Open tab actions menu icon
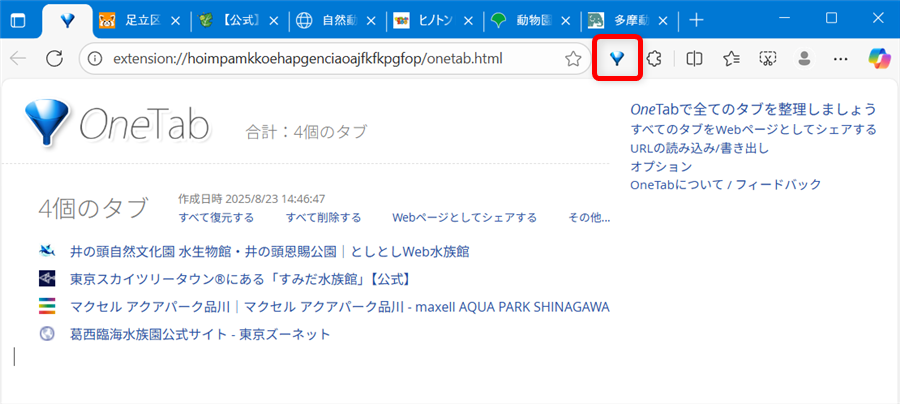This screenshot has width=900, height=404. 18,20
